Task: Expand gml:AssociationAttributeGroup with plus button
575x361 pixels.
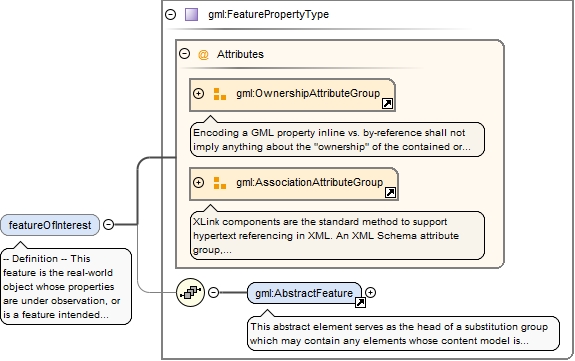Action: [x=198, y=182]
